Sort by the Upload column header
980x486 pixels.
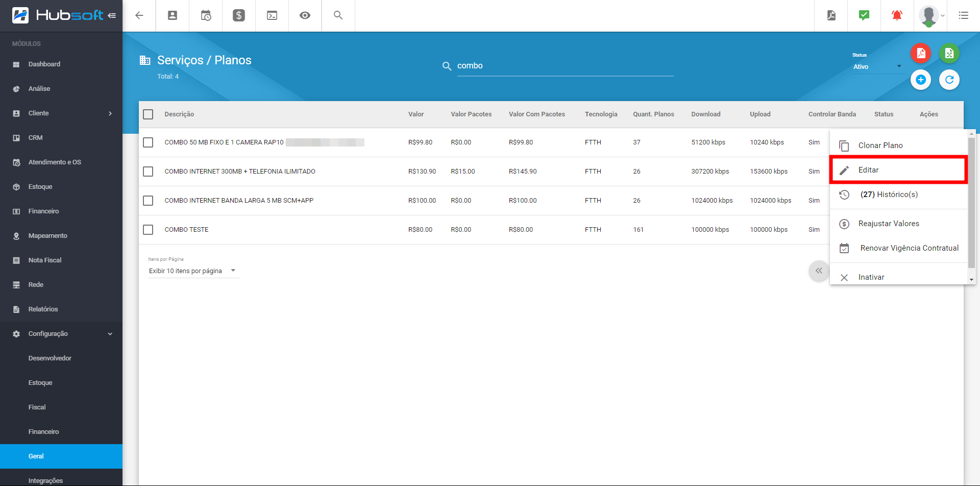(760, 114)
